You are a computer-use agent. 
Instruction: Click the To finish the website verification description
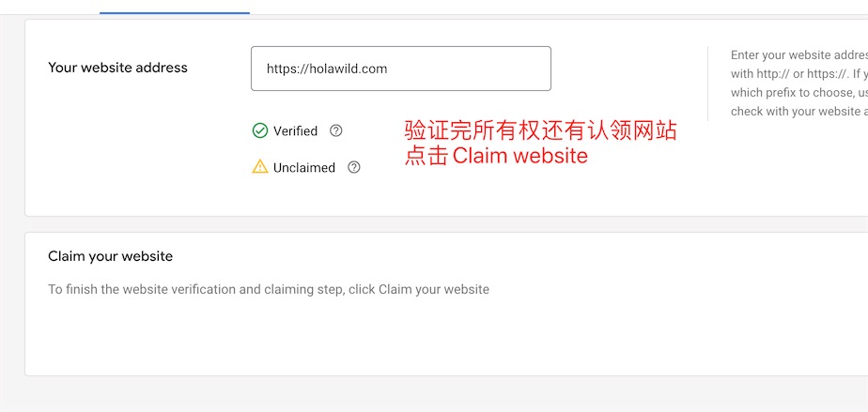pyautogui.click(x=269, y=289)
